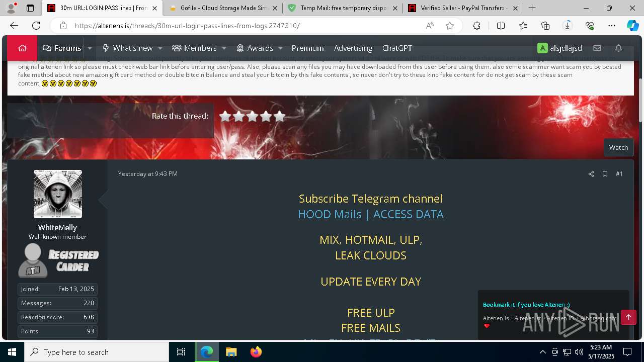Screen dimensions: 644x362
Task: Open the conversations envelope icon
Action: tap(597, 48)
